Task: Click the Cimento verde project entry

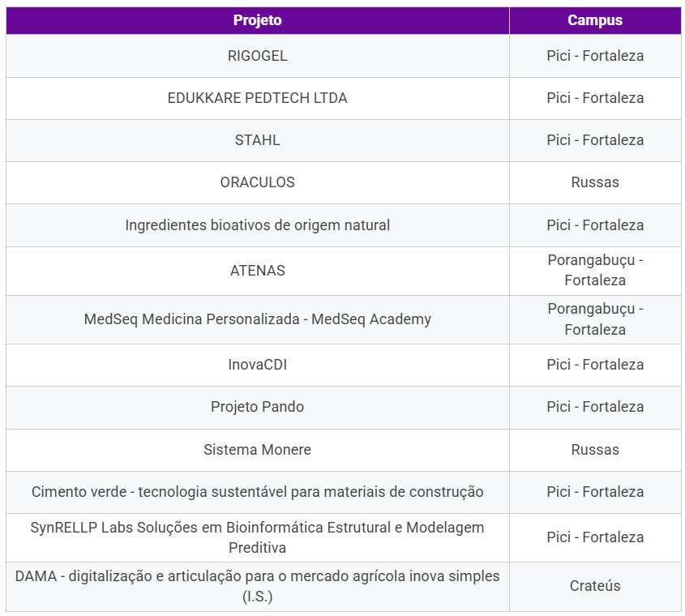Action: pyautogui.click(x=257, y=492)
